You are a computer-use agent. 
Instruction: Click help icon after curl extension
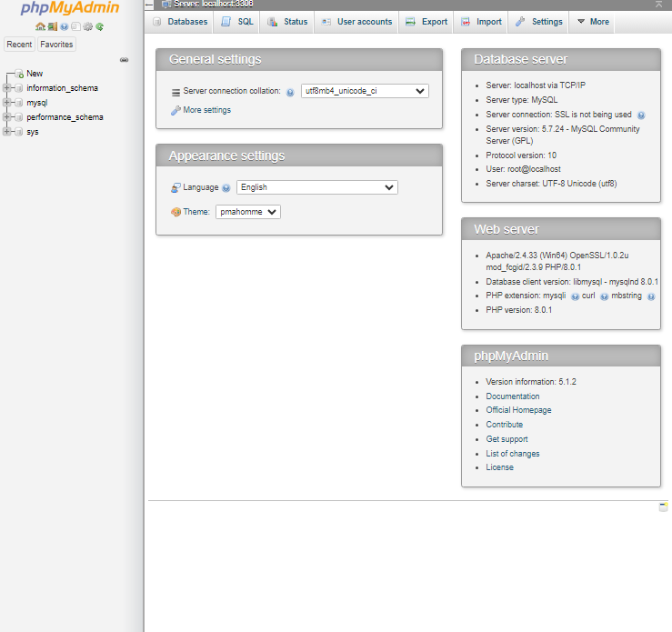(x=604, y=296)
